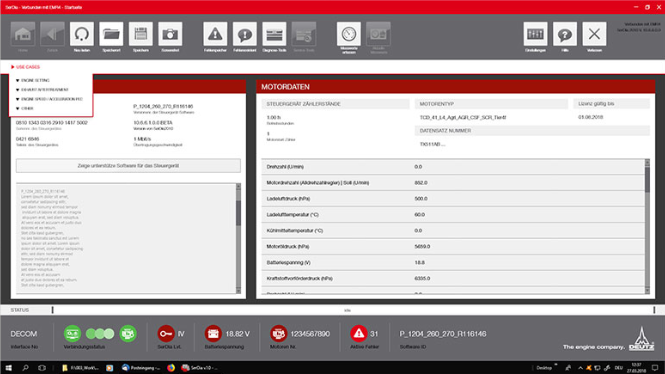The height and width of the screenshot is (374, 665).
Task: Switch to SerDia taskbar item
Action: pos(199,368)
